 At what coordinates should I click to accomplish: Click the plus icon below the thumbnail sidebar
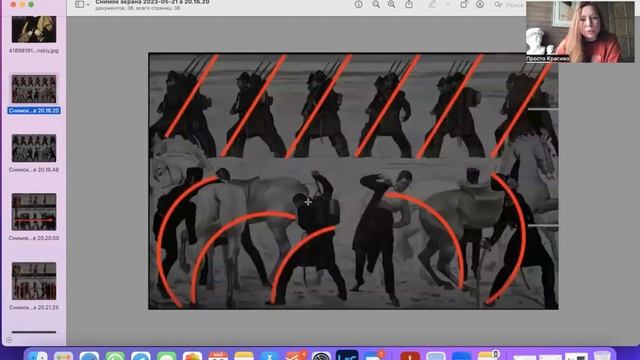(9, 340)
